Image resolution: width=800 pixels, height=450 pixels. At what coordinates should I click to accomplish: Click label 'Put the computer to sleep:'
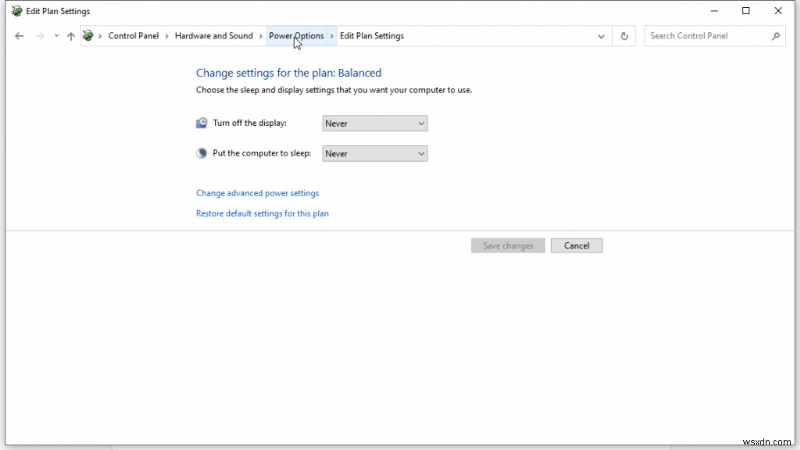262,153
